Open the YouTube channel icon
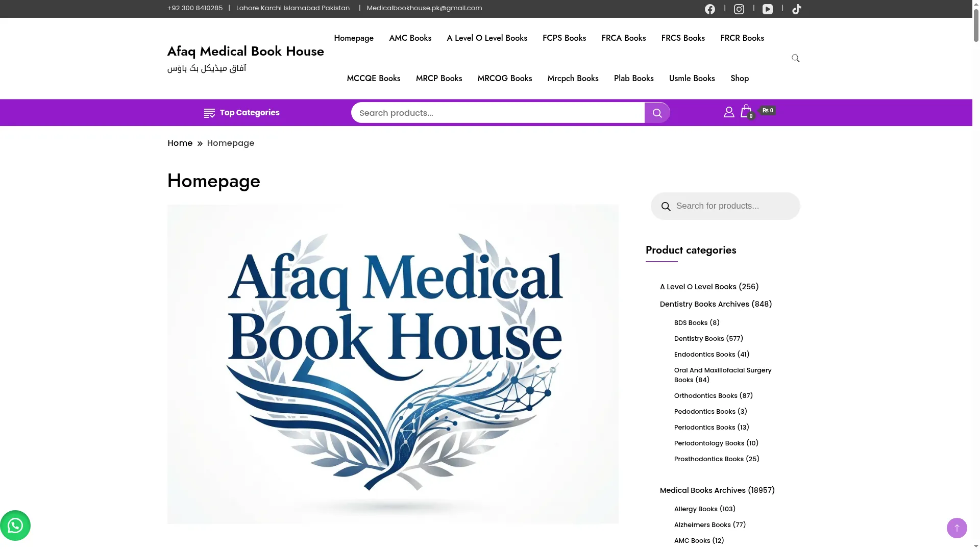The width and height of the screenshot is (980, 551). (767, 9)
